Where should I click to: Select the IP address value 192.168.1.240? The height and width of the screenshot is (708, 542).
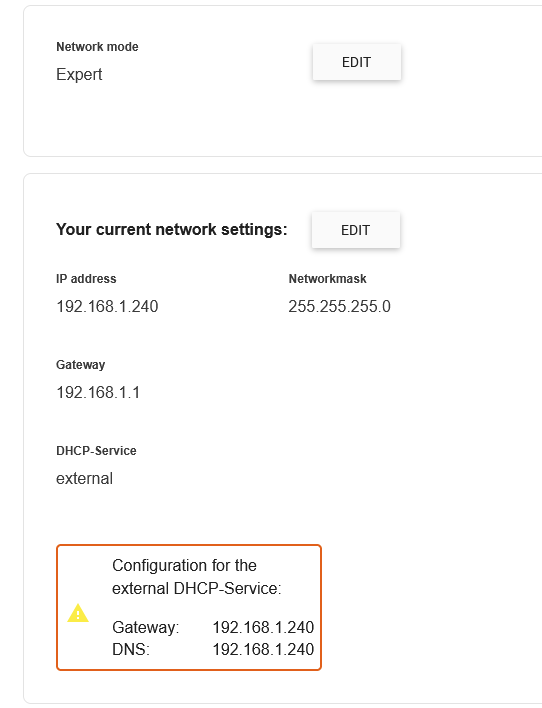pos(107,306)
